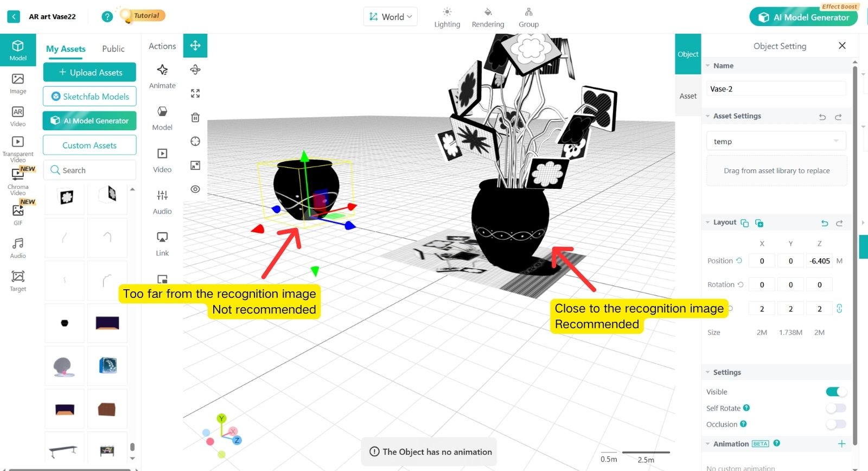The width and height of the screenshot is (868, 471).
Task: Click the Group icon
Action: pos(528,17)
